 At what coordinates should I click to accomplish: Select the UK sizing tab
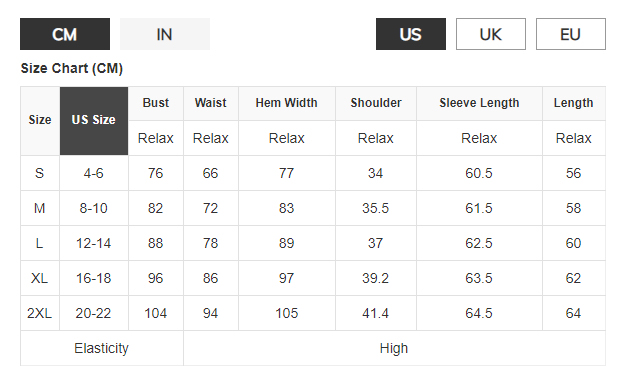(x=491, y=34)
